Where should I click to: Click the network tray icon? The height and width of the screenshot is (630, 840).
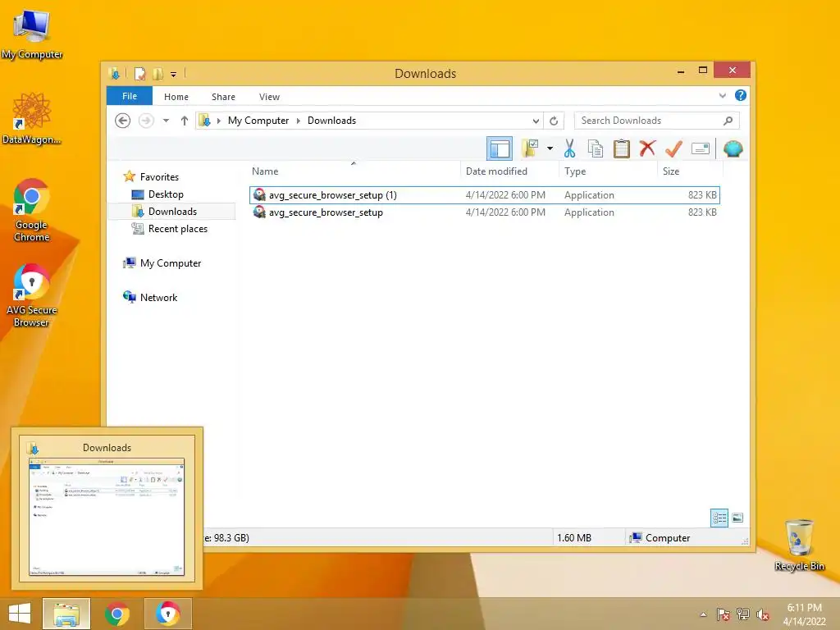[x=743, y=614]
